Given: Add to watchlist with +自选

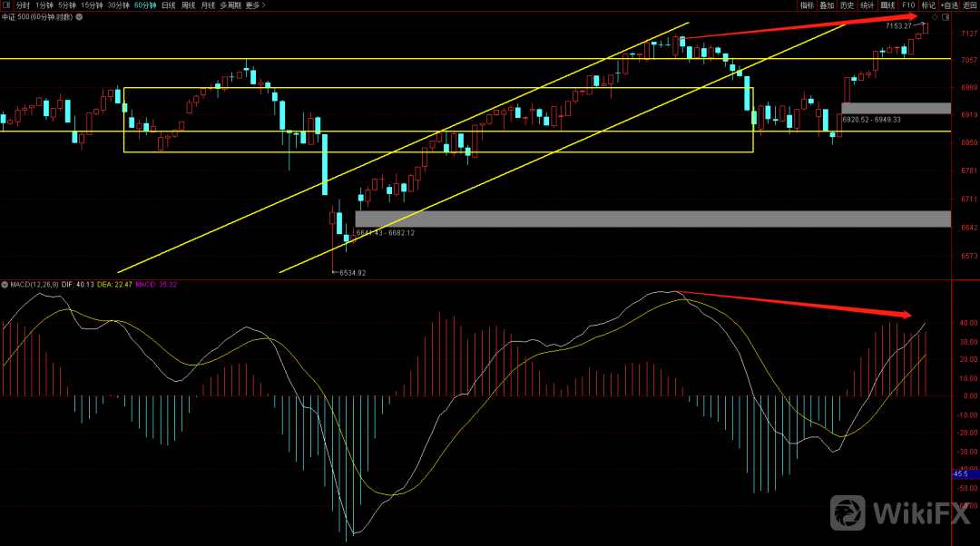Looking at the screenshot, I should click(x=949, y=5).
